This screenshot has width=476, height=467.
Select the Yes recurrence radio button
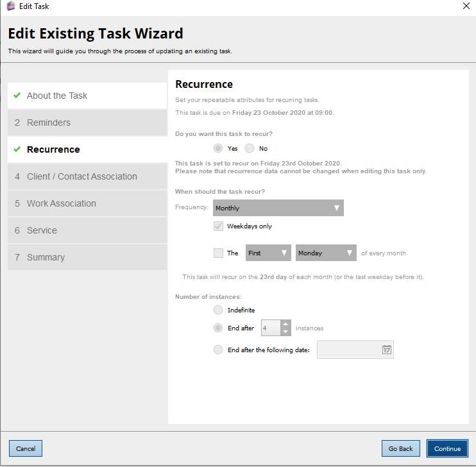(219, 148)
